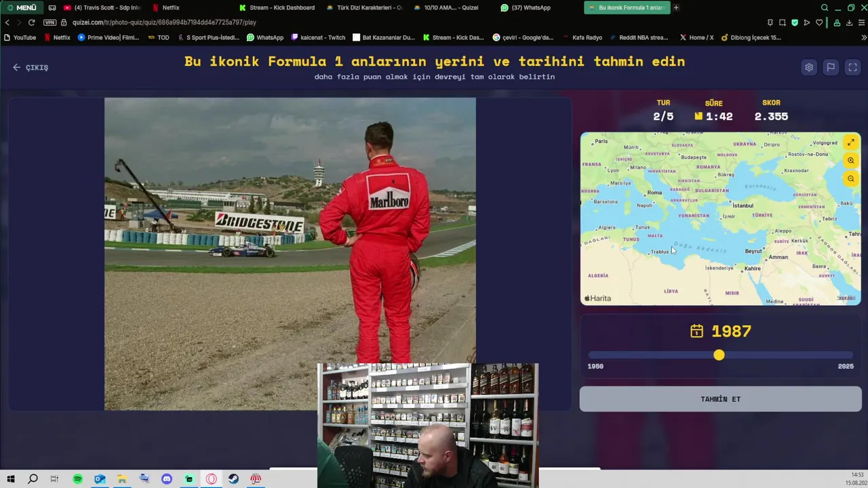
Task: Open Steam from the taskbar
Action: pos(233,479)
